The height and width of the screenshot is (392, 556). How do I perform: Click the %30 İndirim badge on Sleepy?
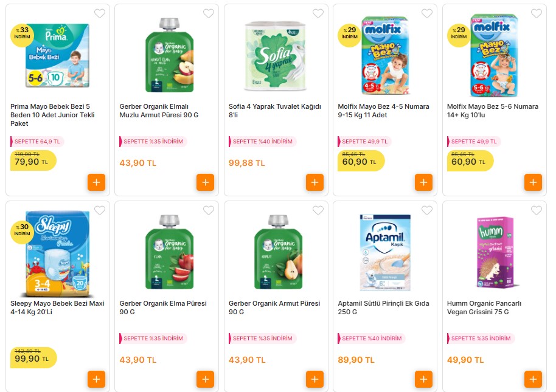tap(23, 230)
